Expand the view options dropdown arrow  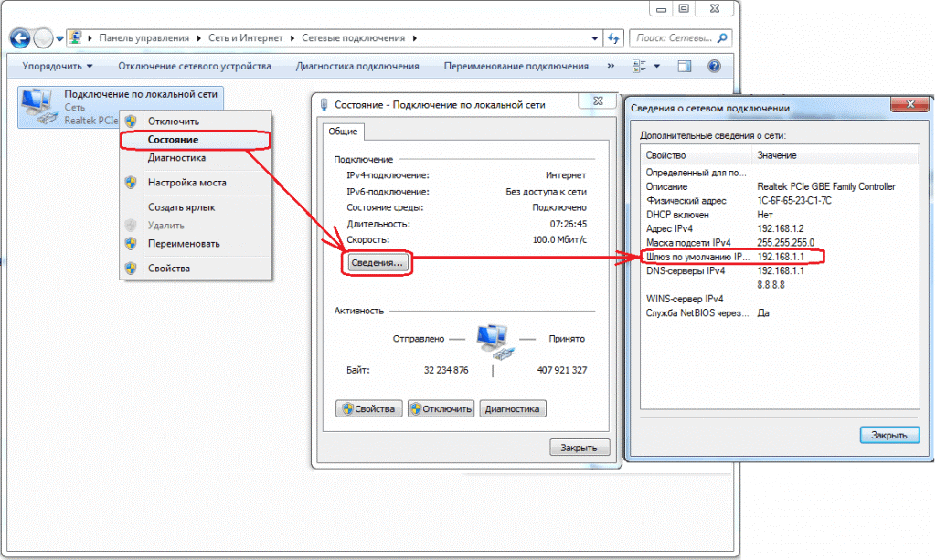pos(657,67)
